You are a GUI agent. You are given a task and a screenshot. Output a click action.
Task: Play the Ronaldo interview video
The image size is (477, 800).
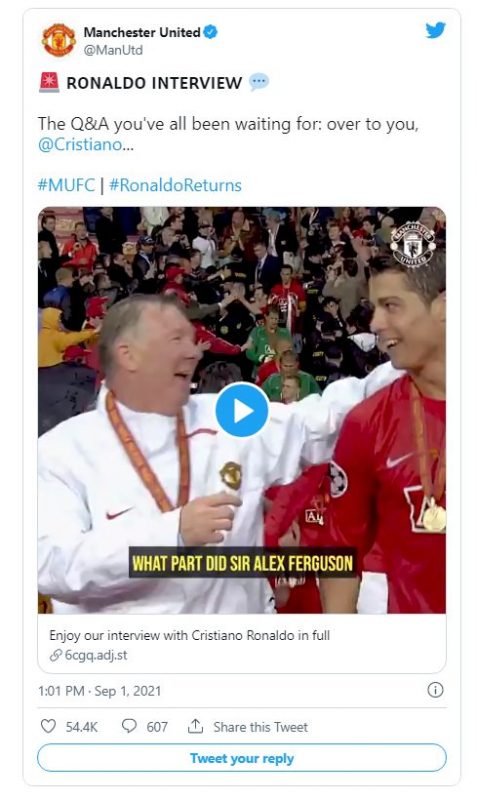coord(242,411)
